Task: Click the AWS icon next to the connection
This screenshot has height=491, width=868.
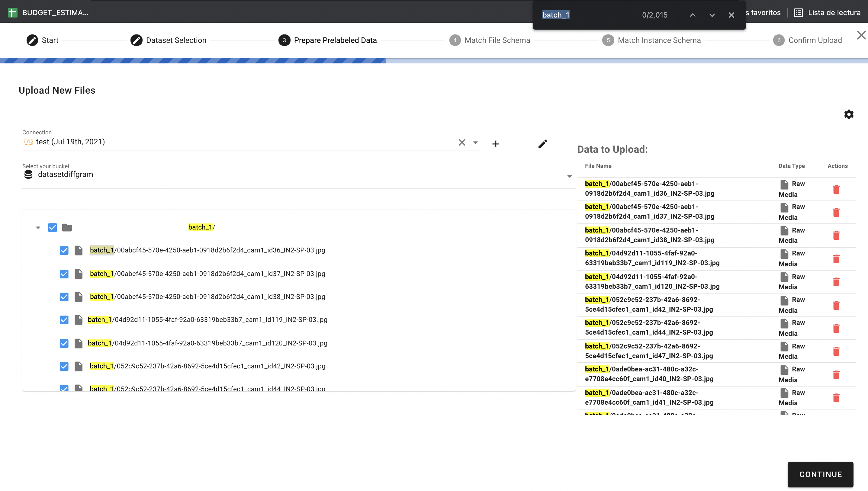Action: [28, 142]
